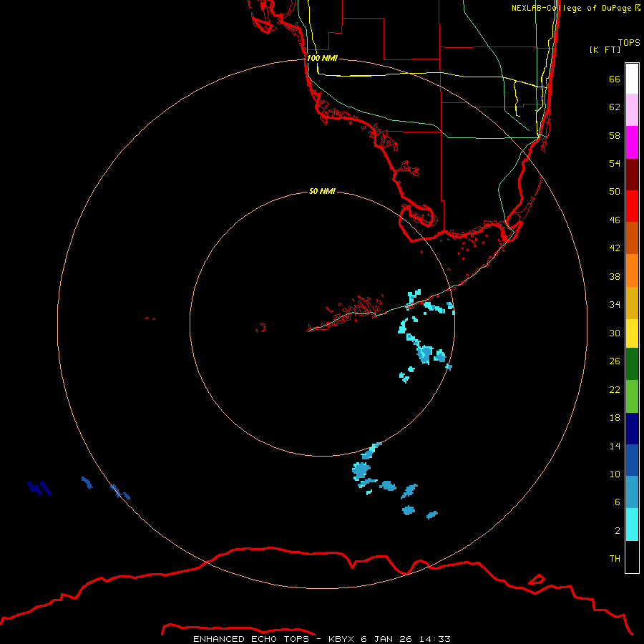Select the magenta legend swatch beside 58
The height and width of the screenshot is (644, 644).
tap(632, 142)
